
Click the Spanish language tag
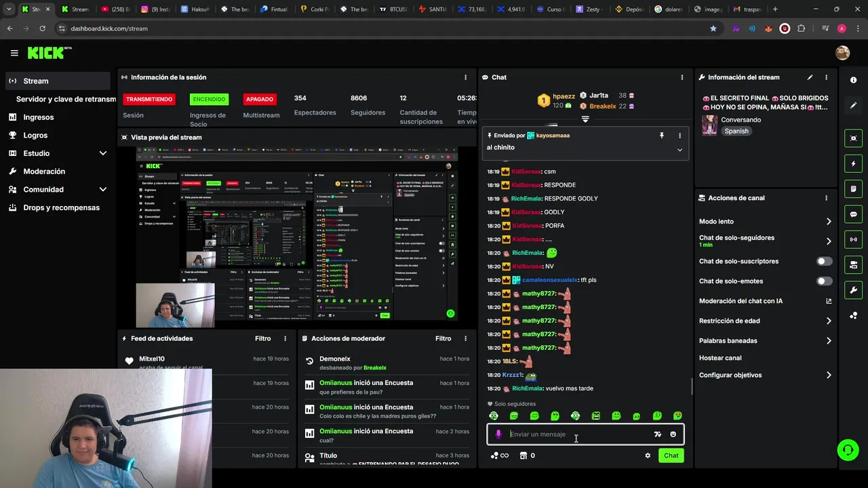tap(736, 131)
